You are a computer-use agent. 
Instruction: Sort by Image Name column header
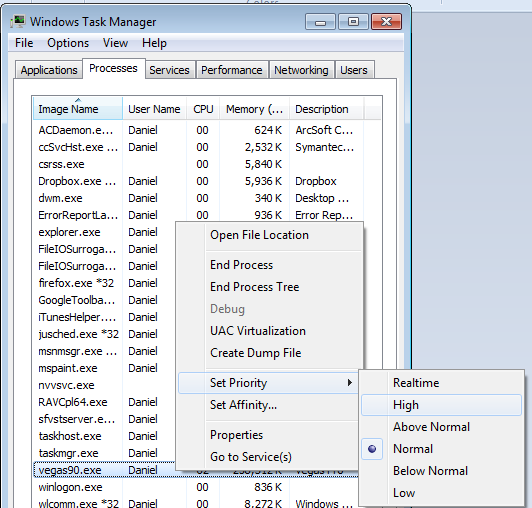coord(78,109)
